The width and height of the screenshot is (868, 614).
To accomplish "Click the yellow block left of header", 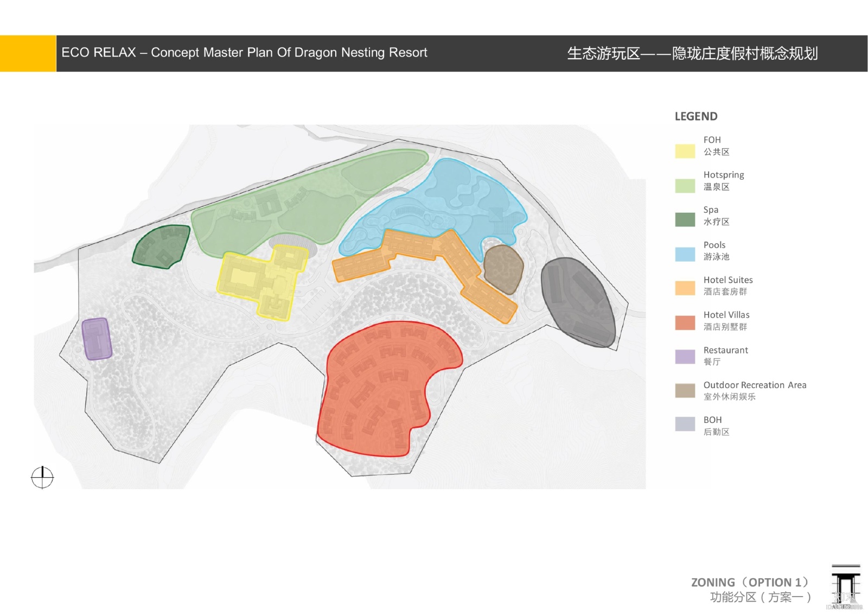I will tap(28, 53).
